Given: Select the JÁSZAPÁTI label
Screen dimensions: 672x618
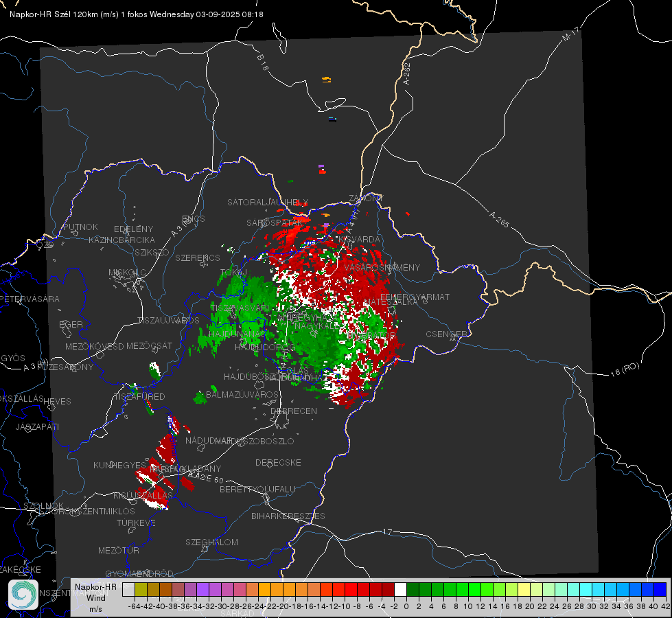Looking at the screenshot, I should [x=37, y=426].
